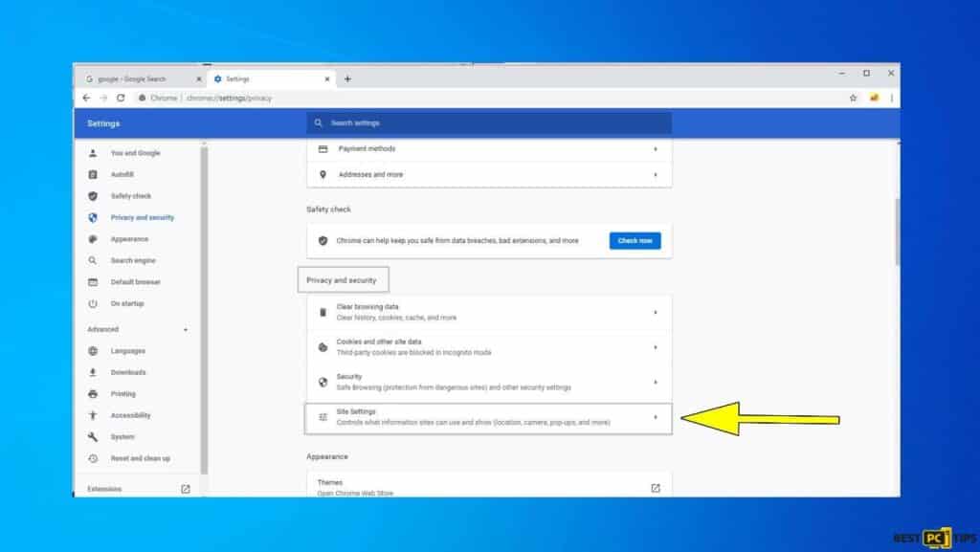Open Downloads settings in sidebar
980x552 pixels.
pyautogui.click(x=128, y=372)
